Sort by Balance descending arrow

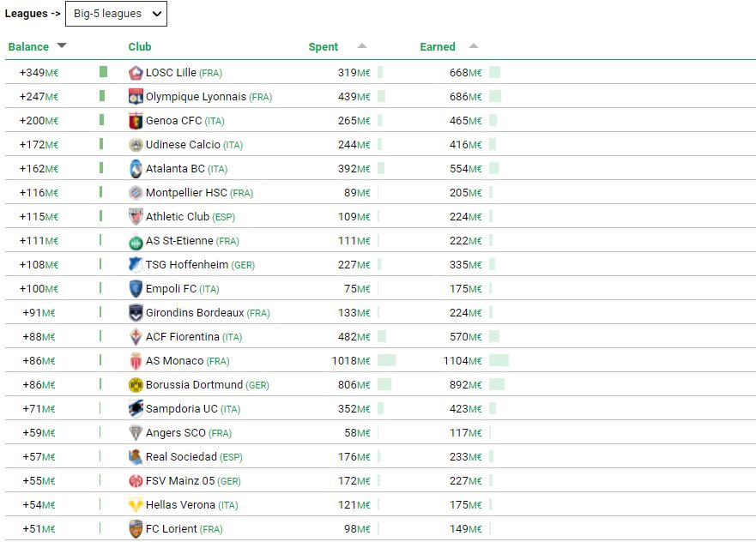pos(62,46)
